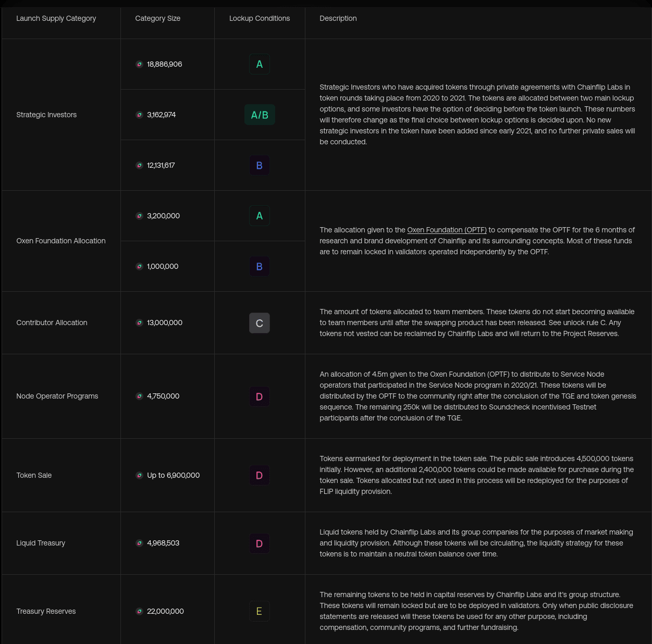Viewport: 652px width, 644px height.
Task: Click the FLIP token icon beside 12,131,617
Action: pos(139,165)
